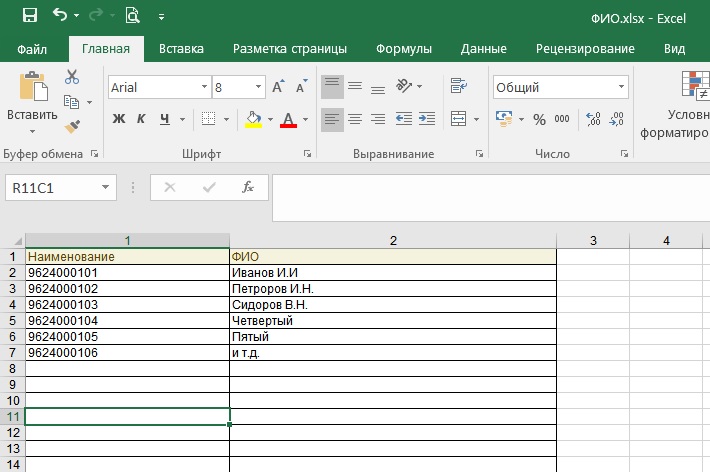Select the Format Painter brush
The height and width of the screenshot is (472, 710).
coord(72,126)
